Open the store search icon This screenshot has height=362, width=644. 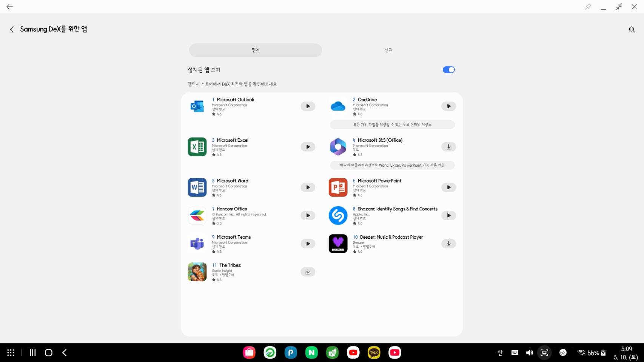(x=632, y=29)
